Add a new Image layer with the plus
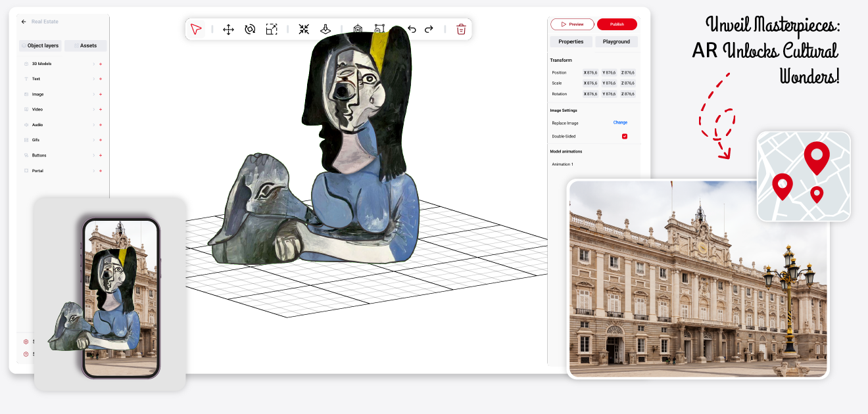 point(100,94)
